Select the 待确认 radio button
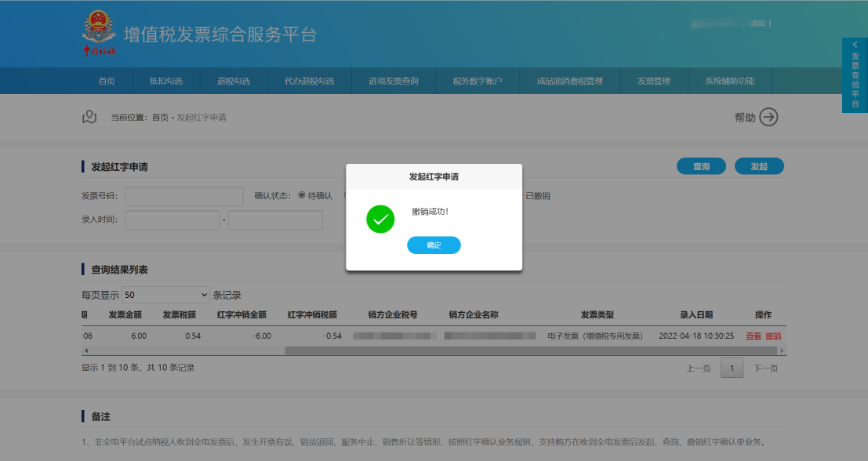Image resolution: width=868 pixels, height=461 pixels. click(302, 195)
